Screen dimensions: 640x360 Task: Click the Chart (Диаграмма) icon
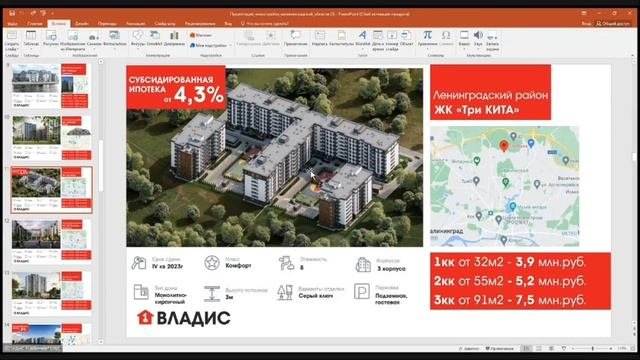click(174, 36)
